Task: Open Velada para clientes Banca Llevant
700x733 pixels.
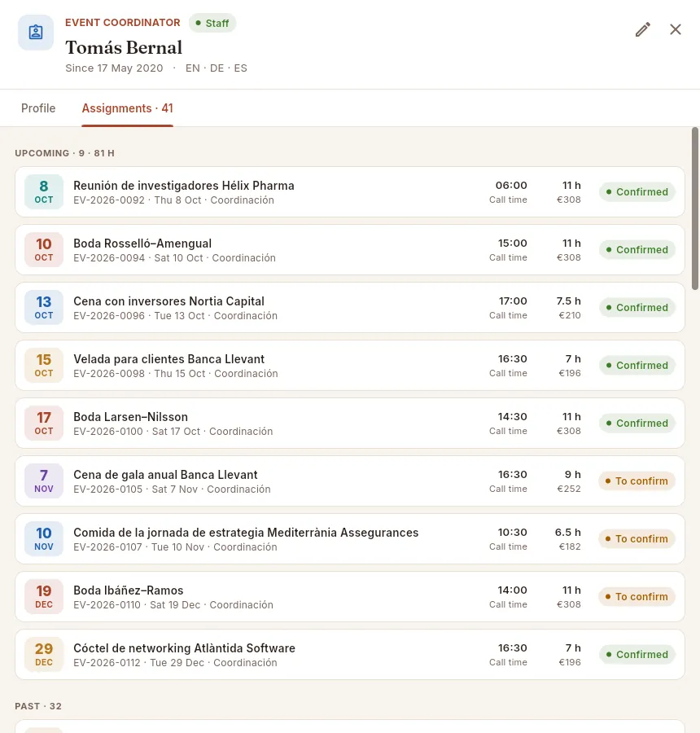Action: pos(350,365)
